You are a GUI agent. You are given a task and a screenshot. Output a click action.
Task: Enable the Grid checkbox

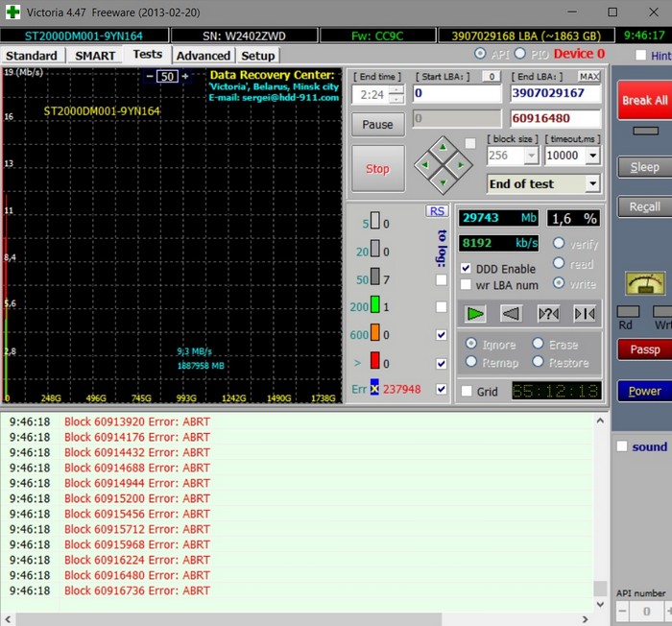[x=467, y=392]
